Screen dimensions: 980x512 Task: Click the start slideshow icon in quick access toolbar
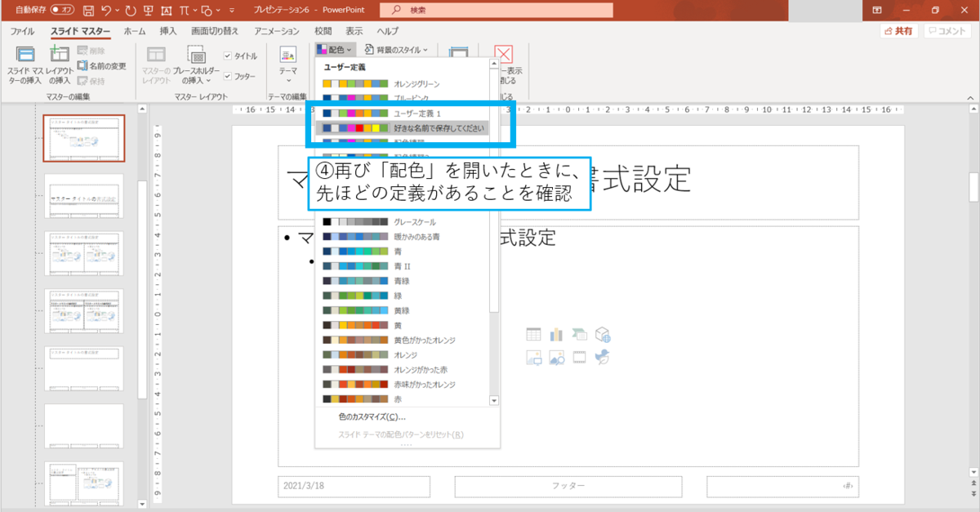click(x=148, y=11)
